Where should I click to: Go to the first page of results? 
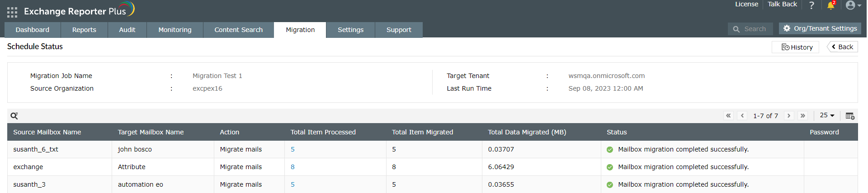[x=728, y=116]
